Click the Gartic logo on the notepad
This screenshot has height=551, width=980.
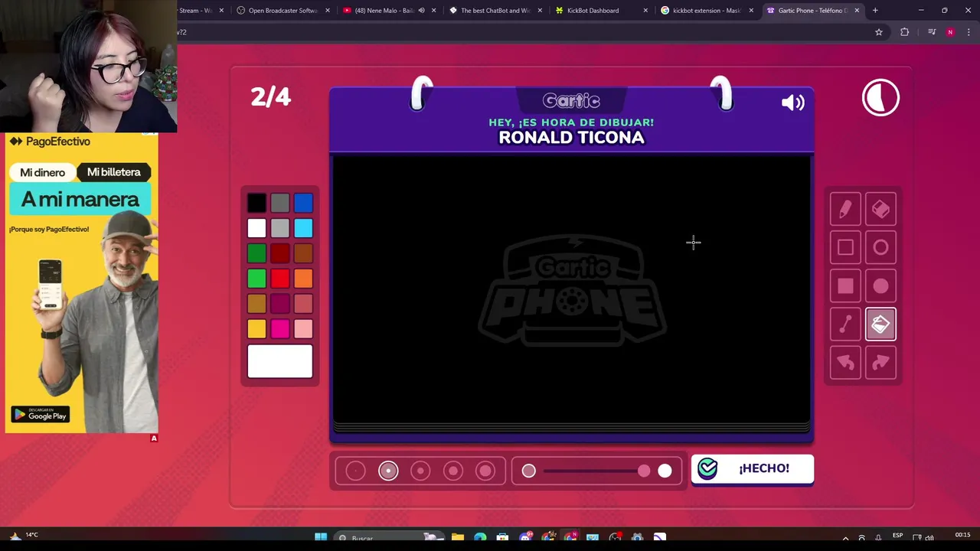pos(571,100)
